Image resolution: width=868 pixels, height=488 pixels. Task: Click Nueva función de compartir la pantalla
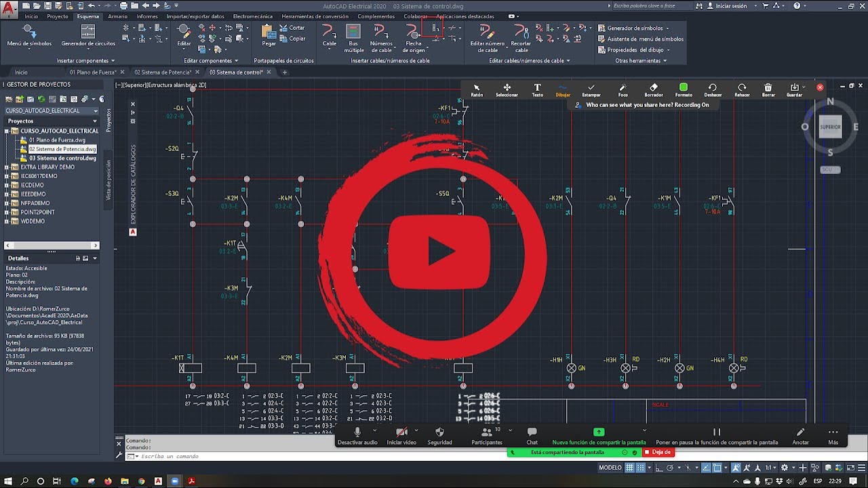click(x=599, y=436)
